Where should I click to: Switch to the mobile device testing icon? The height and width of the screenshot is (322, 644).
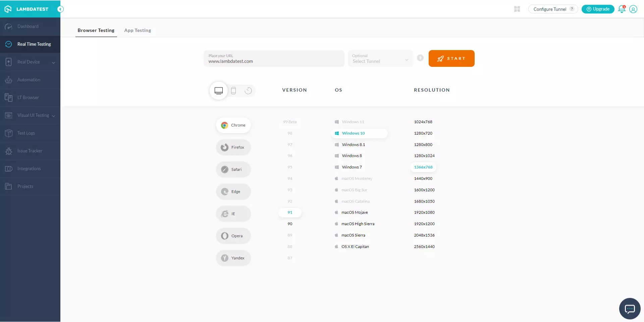tap(233, 91)
